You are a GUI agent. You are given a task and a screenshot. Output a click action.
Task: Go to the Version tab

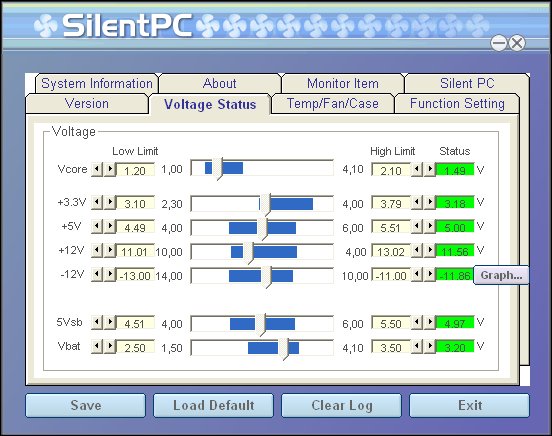click(87, 104)
